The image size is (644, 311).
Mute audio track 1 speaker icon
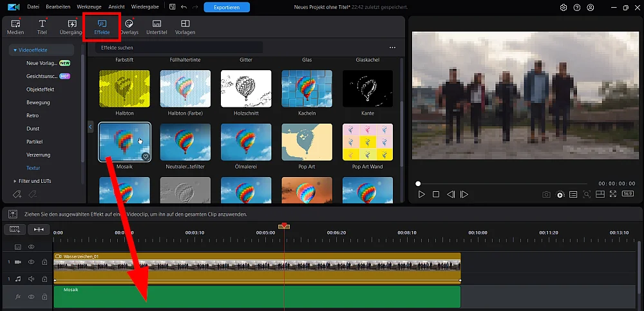[x=31, y=279]
